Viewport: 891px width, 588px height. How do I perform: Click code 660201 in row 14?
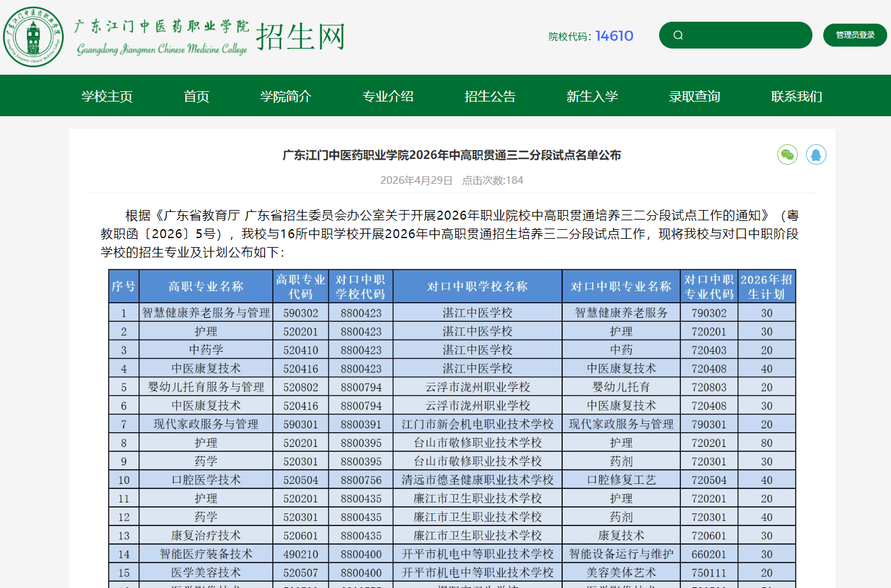point(709,554)
